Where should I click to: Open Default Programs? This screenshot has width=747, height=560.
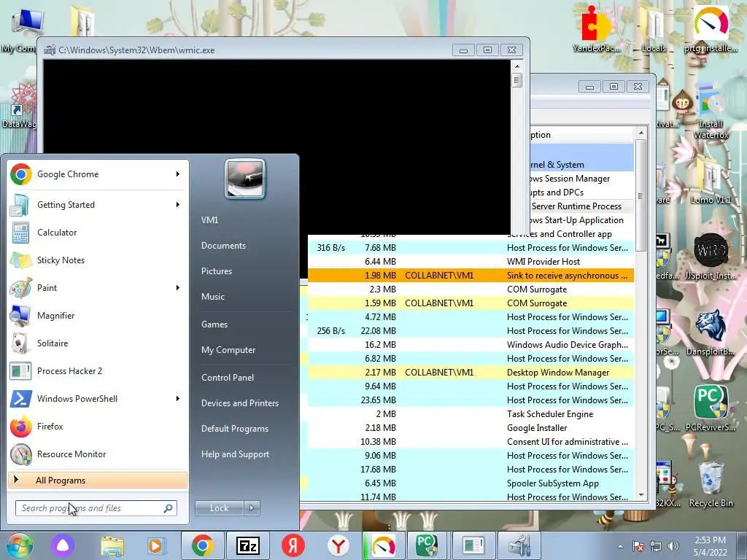(235, 429)
